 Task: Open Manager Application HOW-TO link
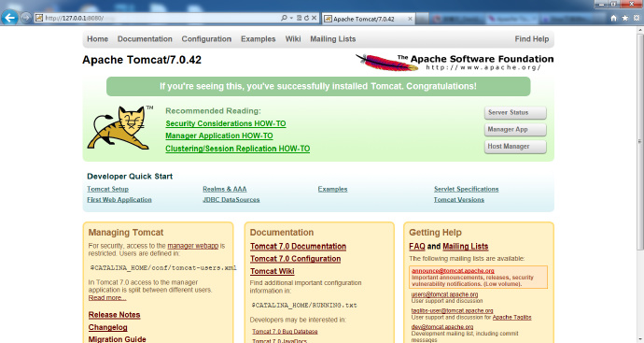coord(219,136)
